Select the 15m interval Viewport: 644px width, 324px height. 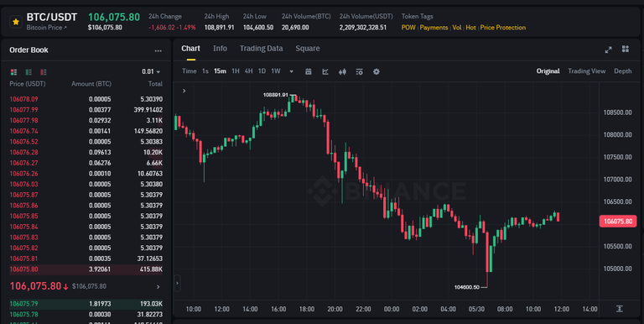tap(221, 71)
